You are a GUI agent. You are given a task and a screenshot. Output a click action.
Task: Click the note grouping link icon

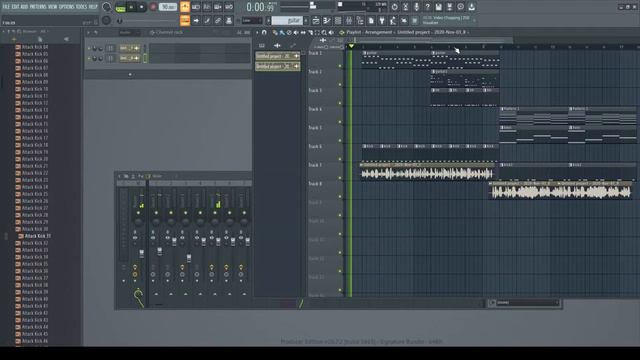pos(218,20)
